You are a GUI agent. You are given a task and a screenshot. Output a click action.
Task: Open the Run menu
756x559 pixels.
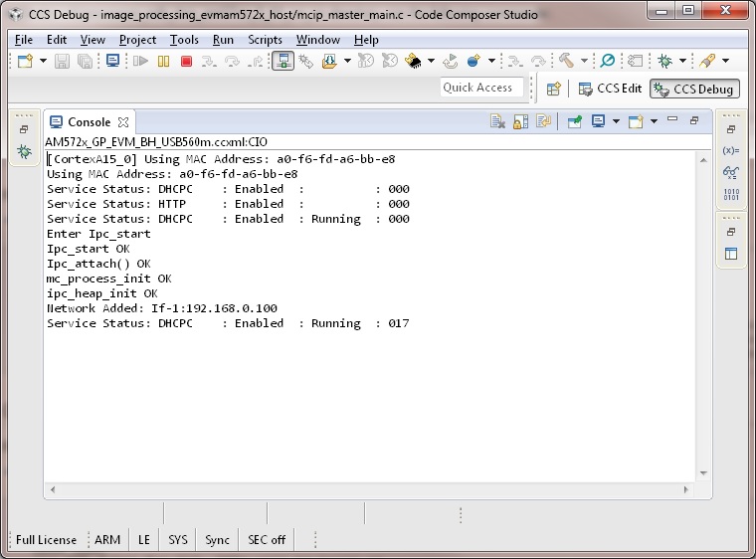click(x=223, y=40)
